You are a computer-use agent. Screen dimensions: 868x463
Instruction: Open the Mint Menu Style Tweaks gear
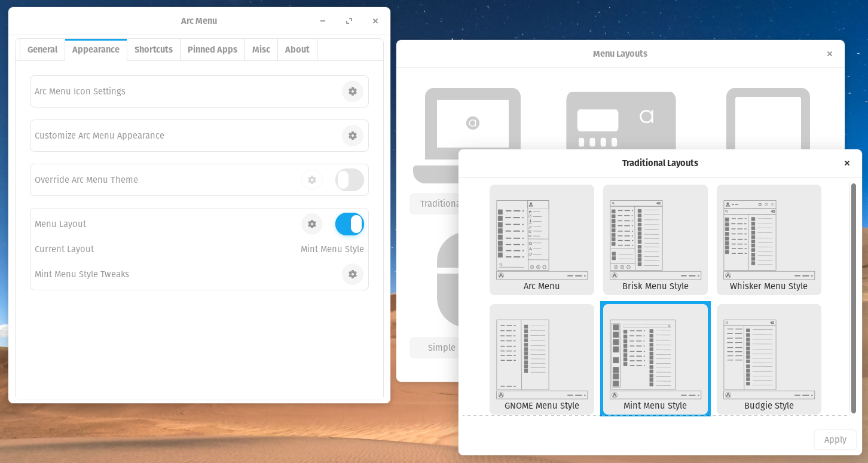tap(353, 274)
